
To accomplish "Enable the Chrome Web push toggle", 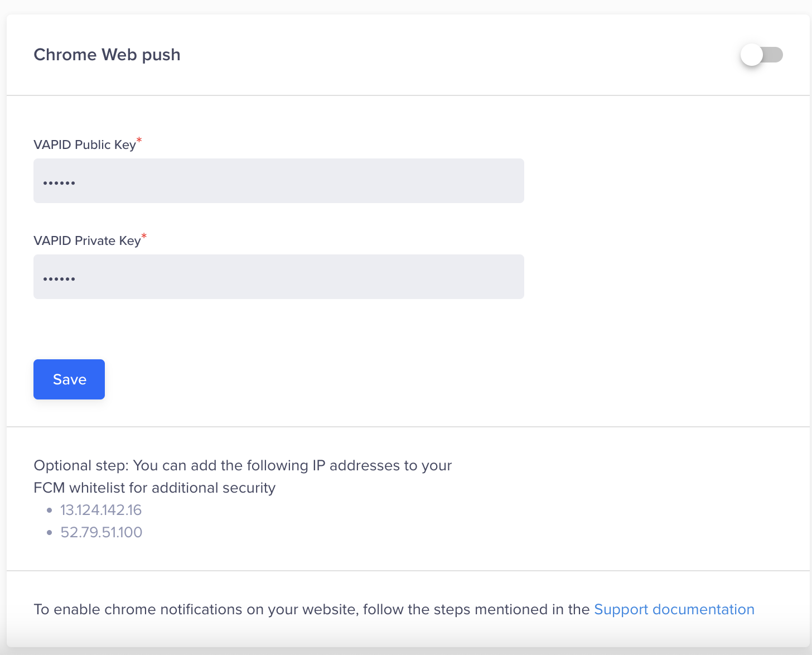I will (x=762, y=55).
